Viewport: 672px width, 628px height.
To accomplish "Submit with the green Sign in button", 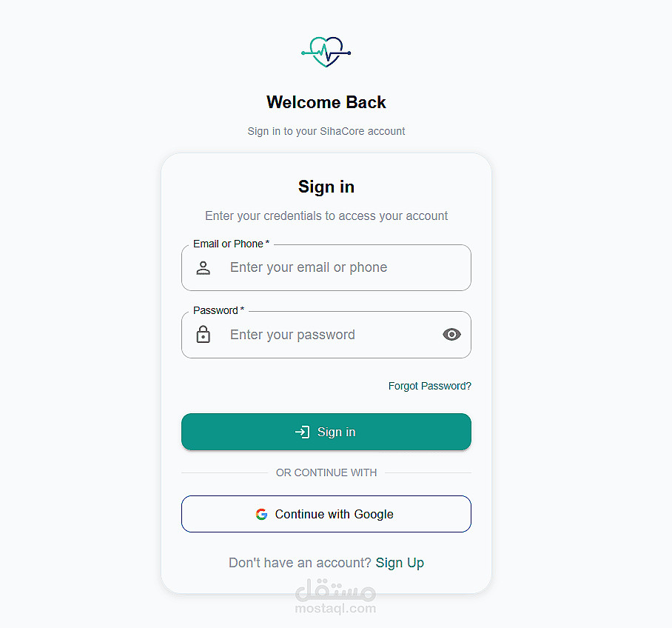I will [326, 432].
